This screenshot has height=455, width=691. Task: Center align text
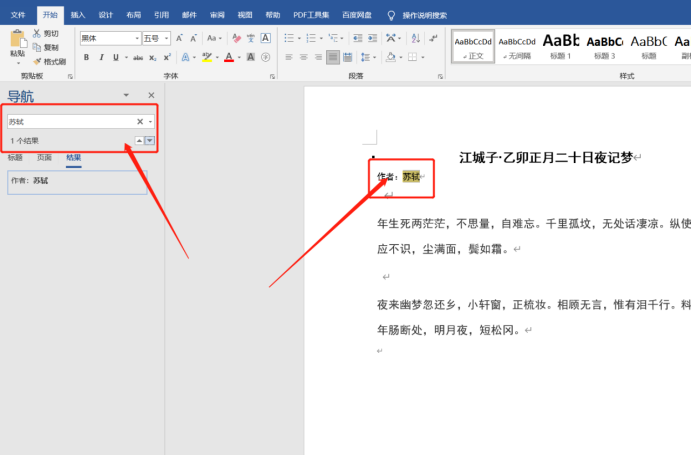[304, 57]
